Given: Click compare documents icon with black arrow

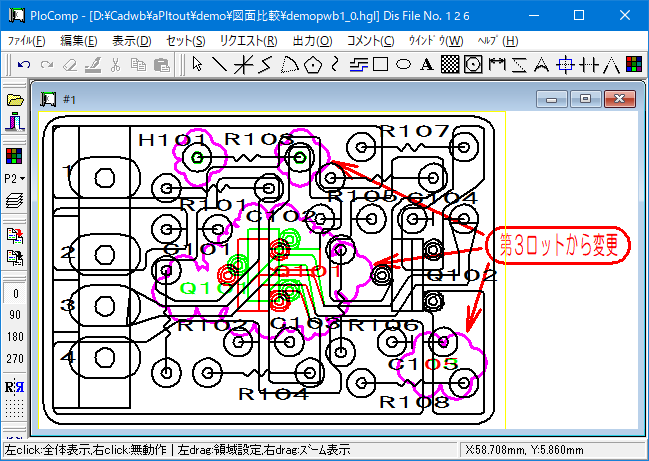Looking at the screenshot, I should [x=15, y=257].
